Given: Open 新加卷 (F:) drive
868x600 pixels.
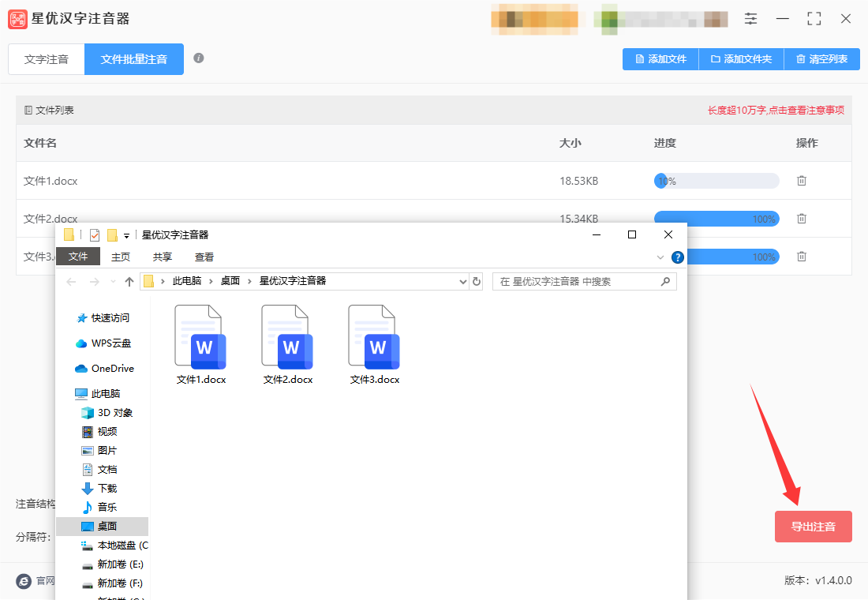Looking at the screenshot, I should [x=113, y=583].
